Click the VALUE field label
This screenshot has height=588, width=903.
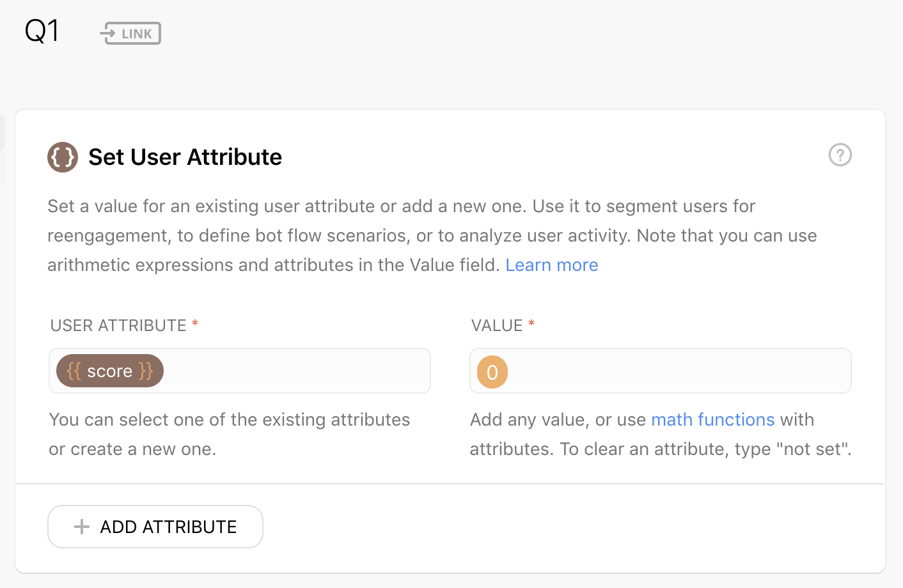497,325
